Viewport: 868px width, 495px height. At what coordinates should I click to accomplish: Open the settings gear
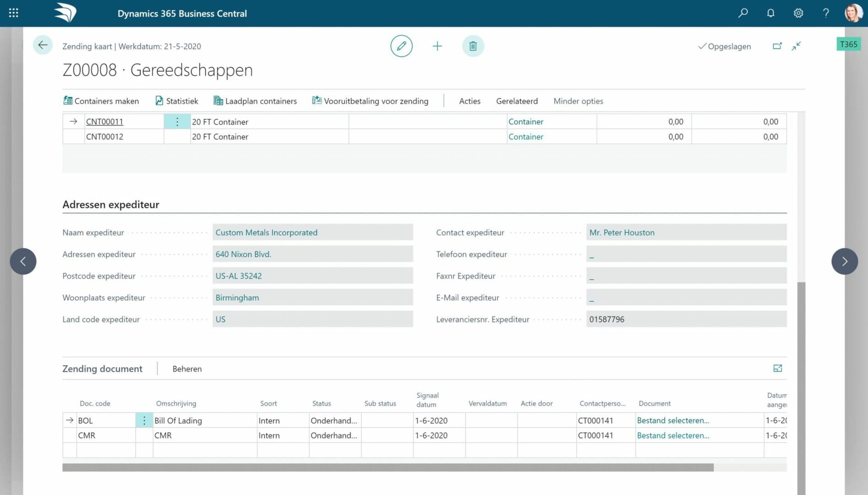tap(798, 13)
